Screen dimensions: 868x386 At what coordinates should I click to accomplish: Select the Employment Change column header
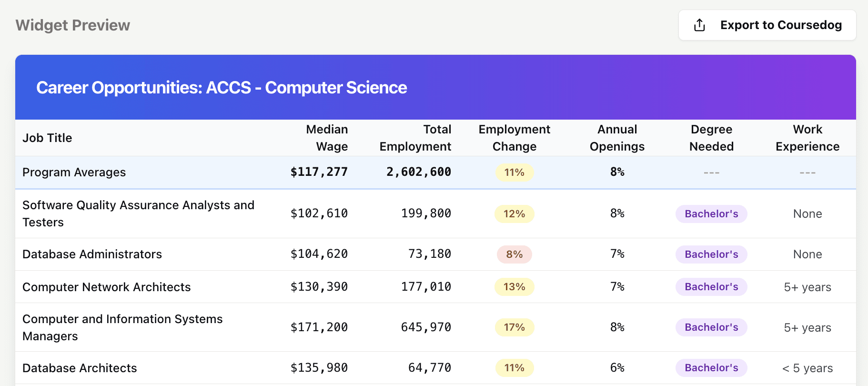514,138
